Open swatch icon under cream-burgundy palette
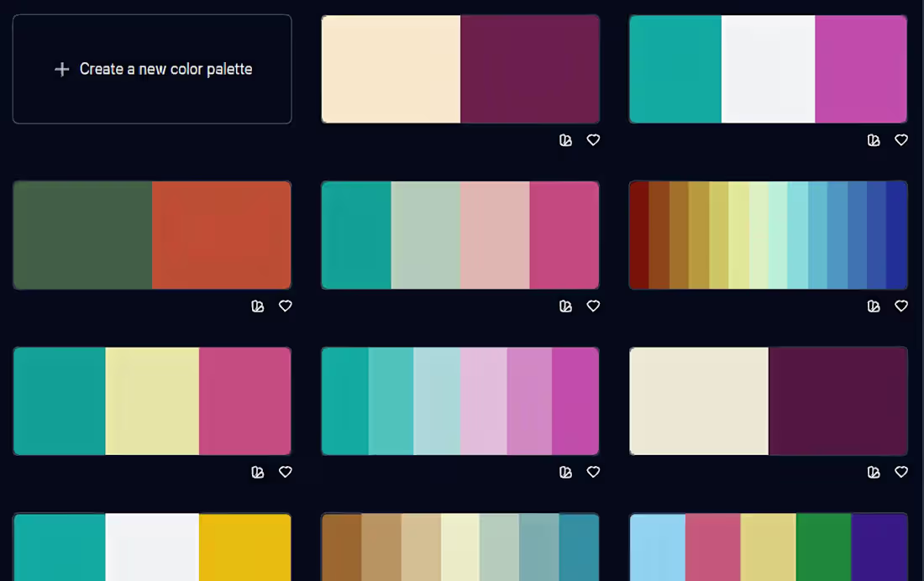The height and width of the screenshot is (581, 924). click(x=565, y=140)
